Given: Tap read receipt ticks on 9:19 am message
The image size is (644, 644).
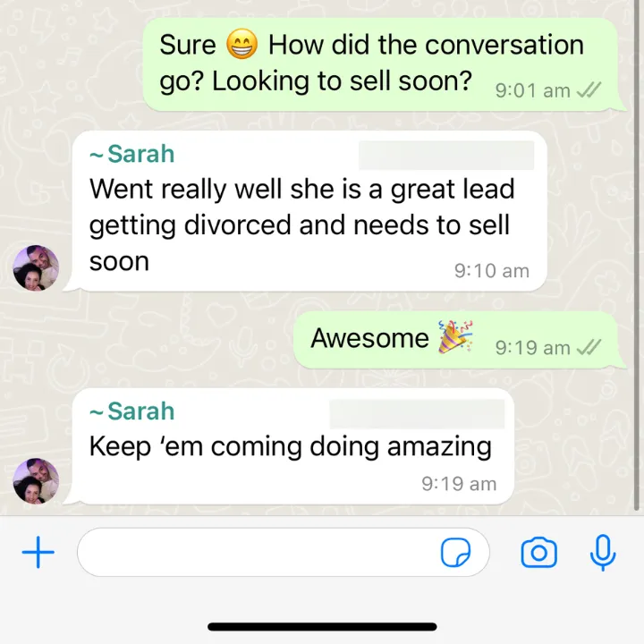Looking at the screenshot, I should (x=589, y=347).
